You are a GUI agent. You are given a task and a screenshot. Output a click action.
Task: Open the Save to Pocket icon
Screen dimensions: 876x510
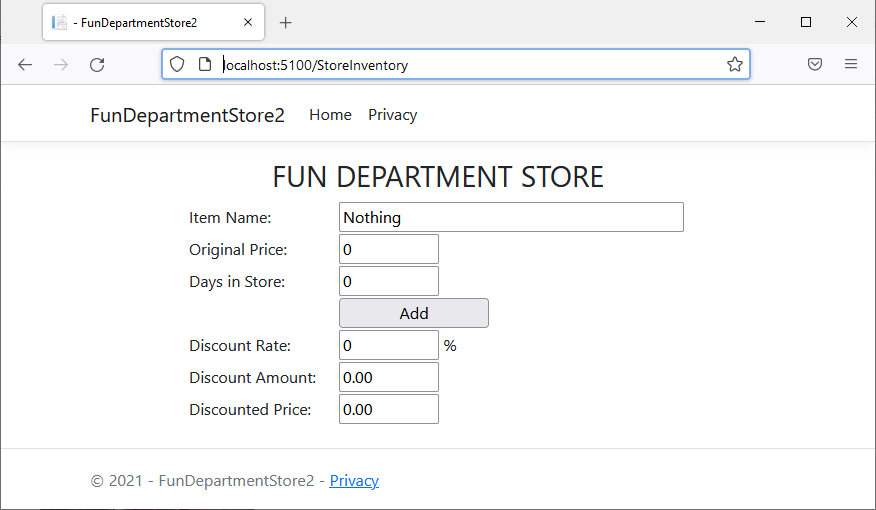[815, 64]
